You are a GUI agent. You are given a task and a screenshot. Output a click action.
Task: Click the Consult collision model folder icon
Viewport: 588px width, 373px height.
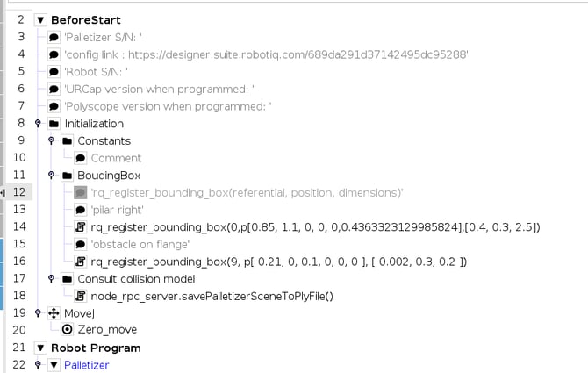click(67, 279)
